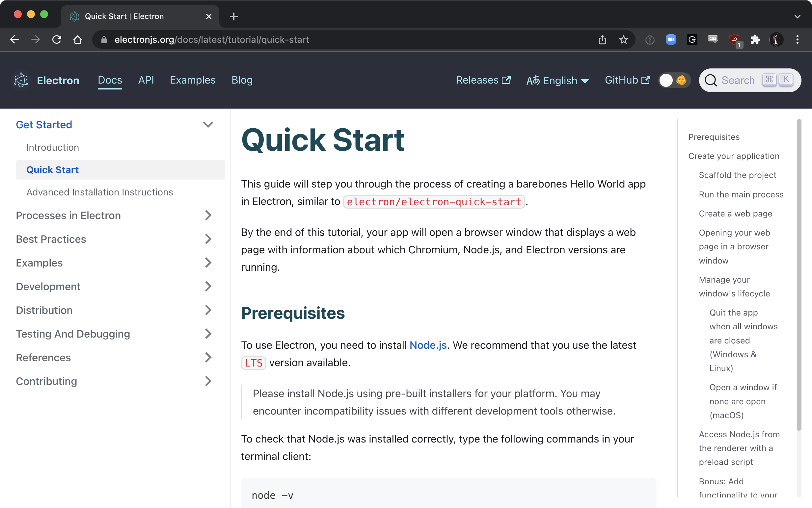Select the Blog navbar item

[242, 80]
